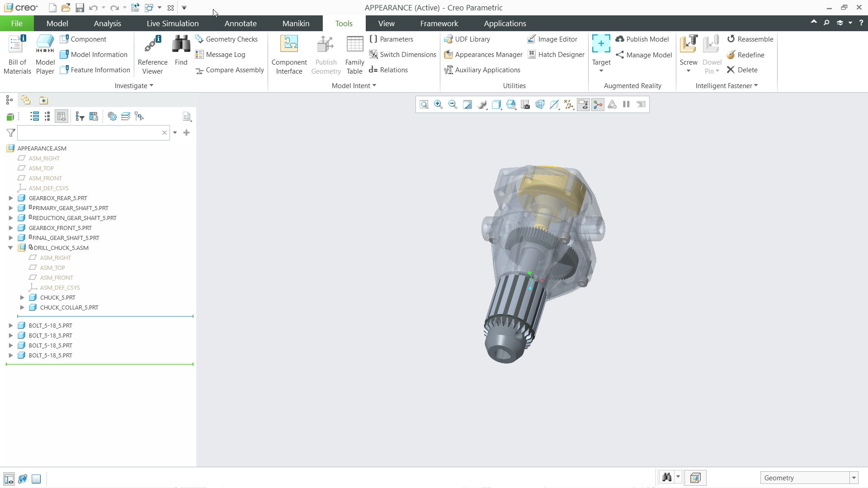
Task: Open Geometry Checks
Action: [x=226, y=39]
